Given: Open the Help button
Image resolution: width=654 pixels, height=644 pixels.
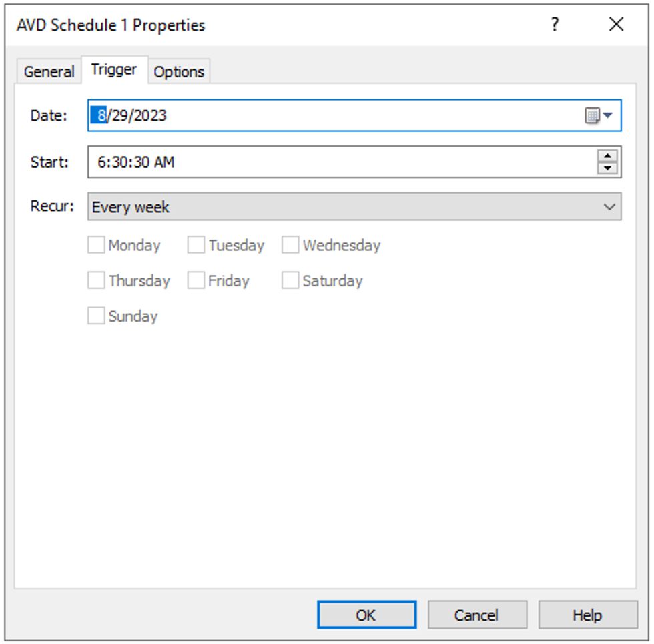Looking at the screenshot, I should click(588, 615).
